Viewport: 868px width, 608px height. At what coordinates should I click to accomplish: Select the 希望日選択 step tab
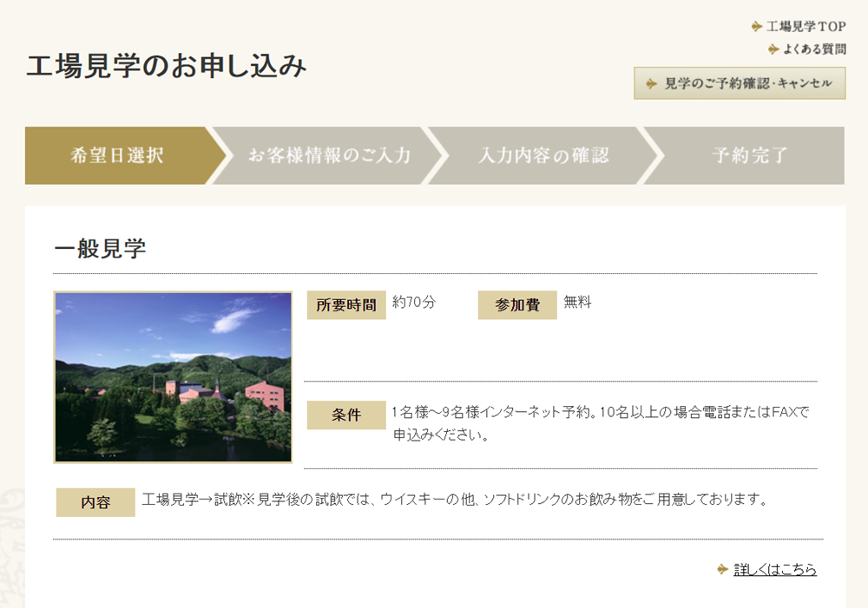(x=117, y=156)
